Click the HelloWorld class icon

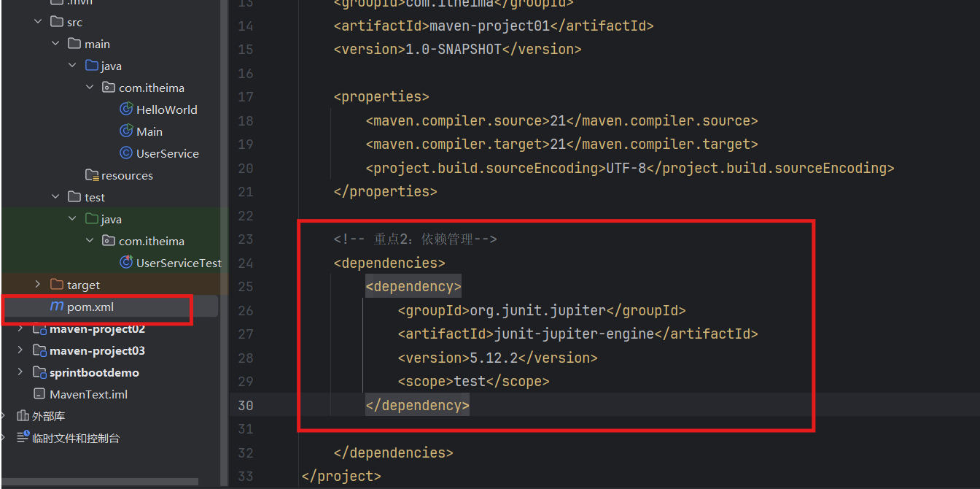(126, 109)
